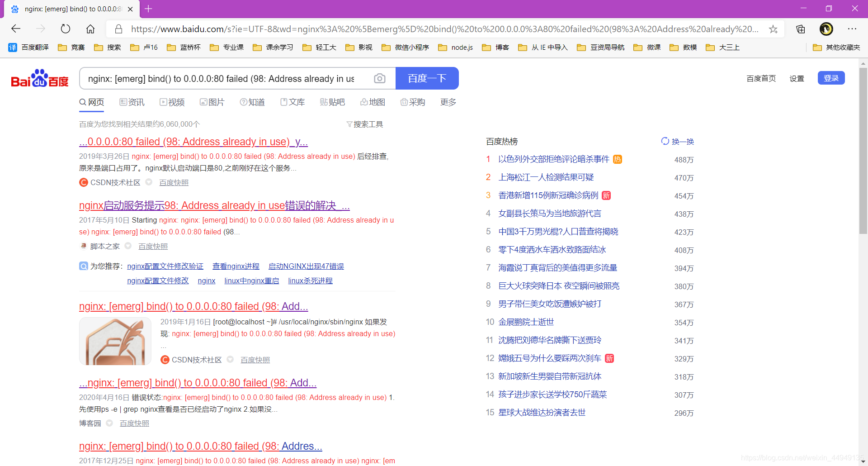Click the Baidu logo
Viewport: 868px width, 466px height.
pos(40,78)
